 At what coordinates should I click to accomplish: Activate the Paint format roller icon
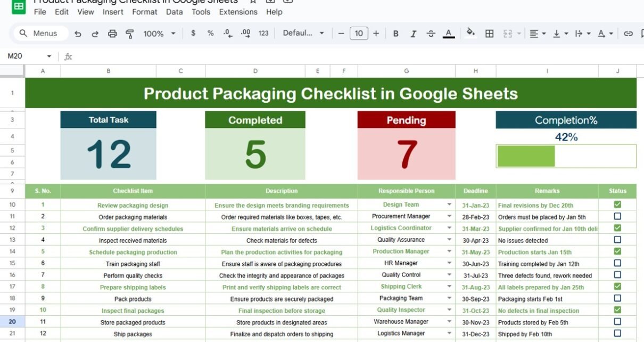pos(129,34)
